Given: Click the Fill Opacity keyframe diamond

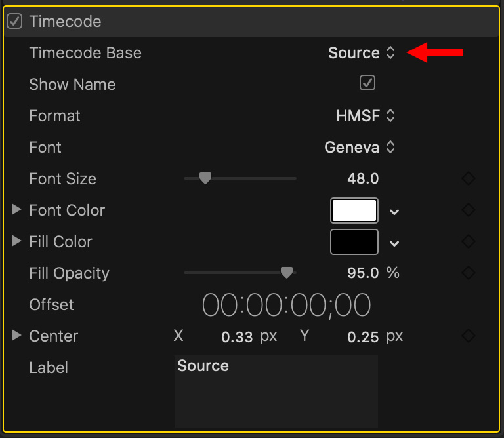Looking at the screenshot, I should [468, 273].
